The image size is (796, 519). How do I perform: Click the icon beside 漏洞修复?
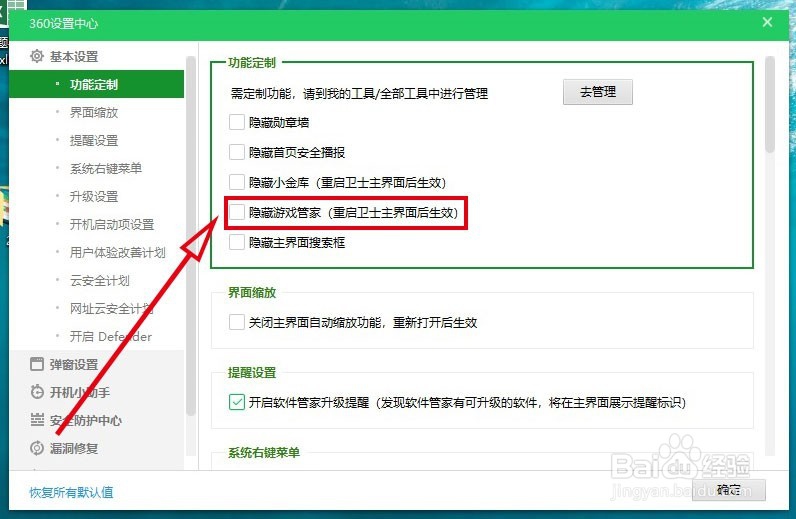37,448
